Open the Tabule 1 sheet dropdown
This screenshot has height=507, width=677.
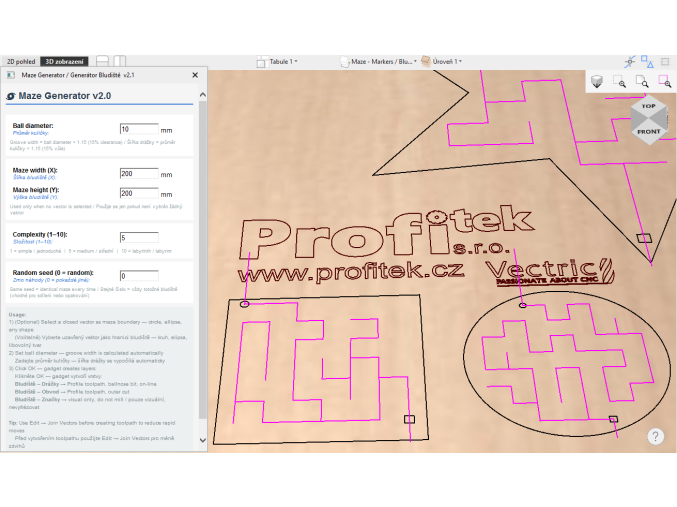pyautogui.click(x=283, y=62)
